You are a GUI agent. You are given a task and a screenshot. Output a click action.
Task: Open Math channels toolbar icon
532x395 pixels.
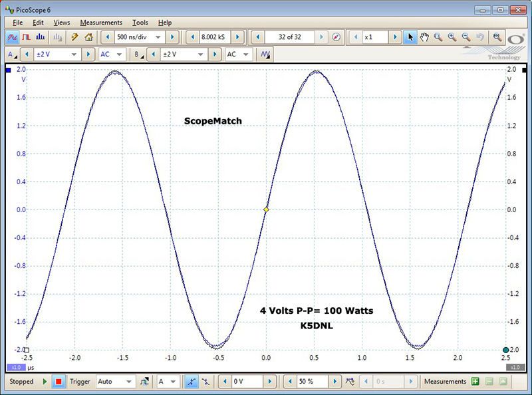[x=265, y=55]
